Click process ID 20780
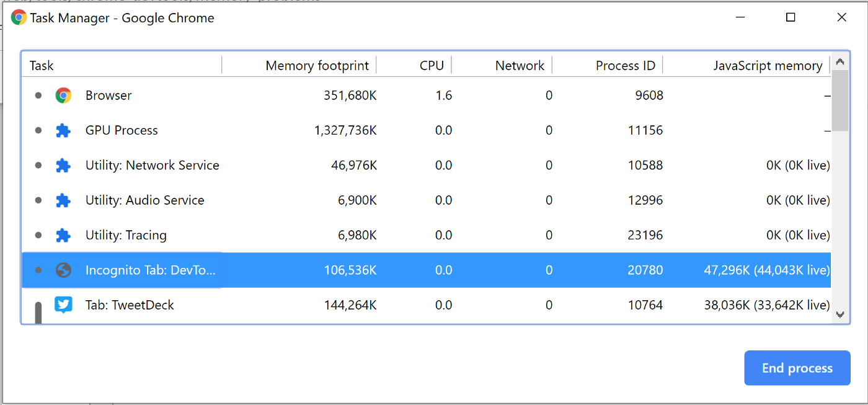The width and height of the screenshot is (868, 405). [645, 270]
